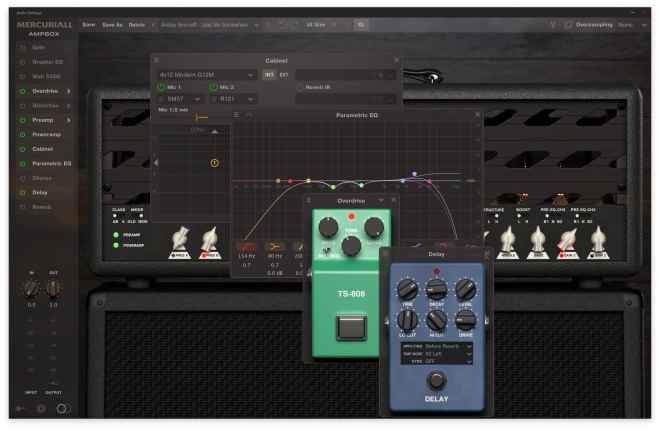
Task: Toggle power for Chorus module in sidebar
Action: point(23,179)
